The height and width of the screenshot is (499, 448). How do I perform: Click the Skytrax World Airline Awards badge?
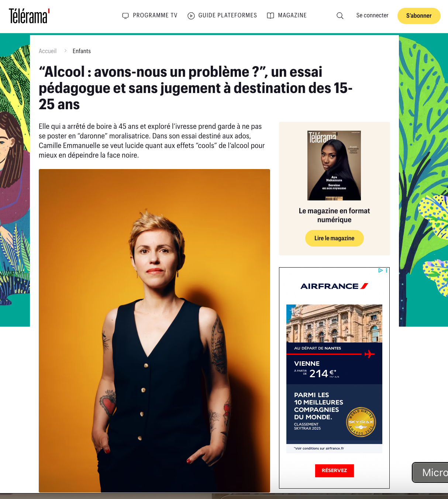(x=361, y=422)
